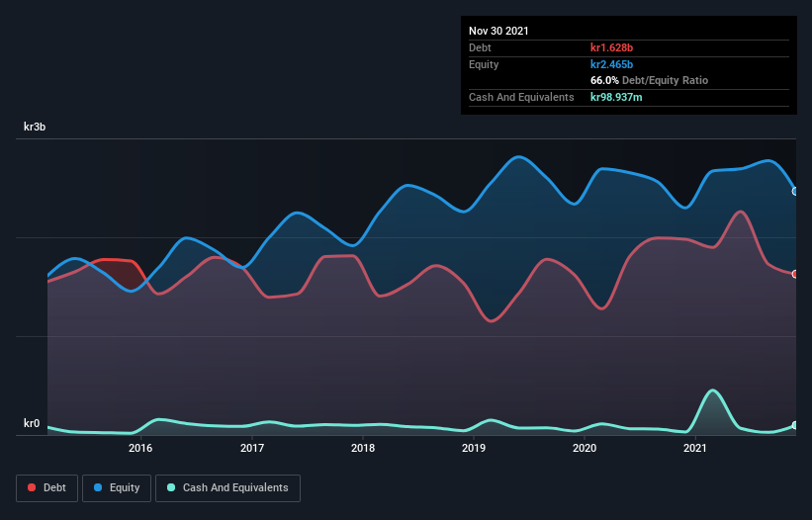Click the kr2.465b equity value
Viewport: 812px width, 520px height.
point(611,64)
